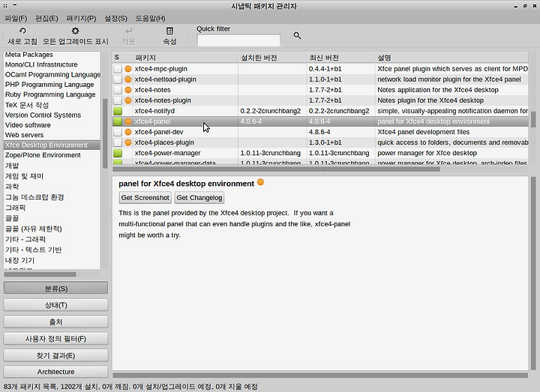The image size is (540, 392).
Task: Click orange support icon on xfce4-panel-dev row
Action: 128,132
